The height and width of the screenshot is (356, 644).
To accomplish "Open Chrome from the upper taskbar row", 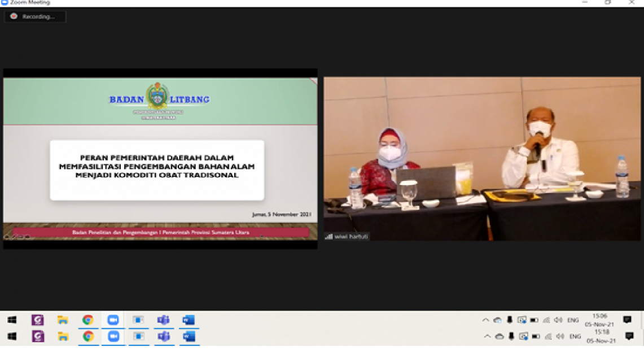I will pos(87,320).
